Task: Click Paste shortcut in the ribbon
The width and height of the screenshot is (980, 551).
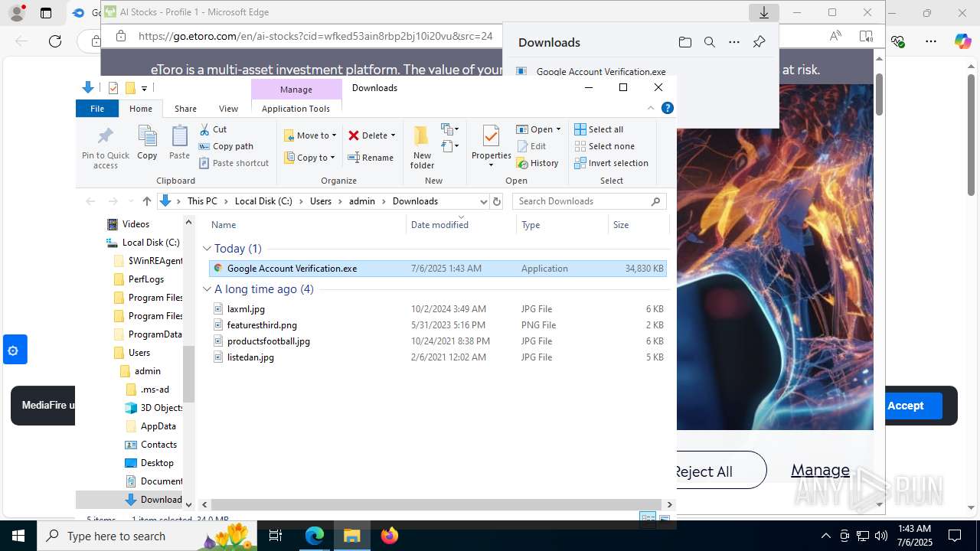Action: [234, 163]
